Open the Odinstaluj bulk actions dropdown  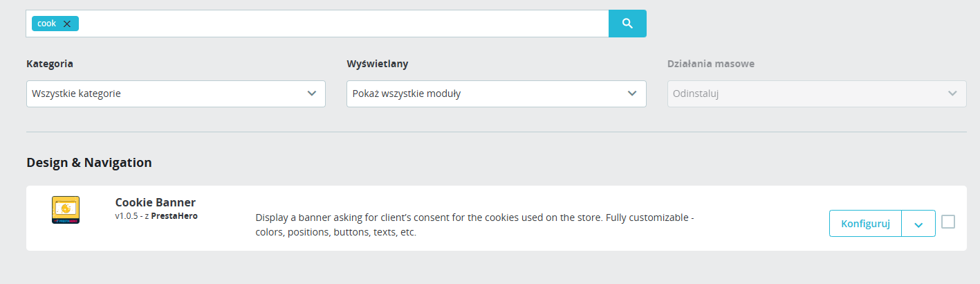tap(817, 94)
